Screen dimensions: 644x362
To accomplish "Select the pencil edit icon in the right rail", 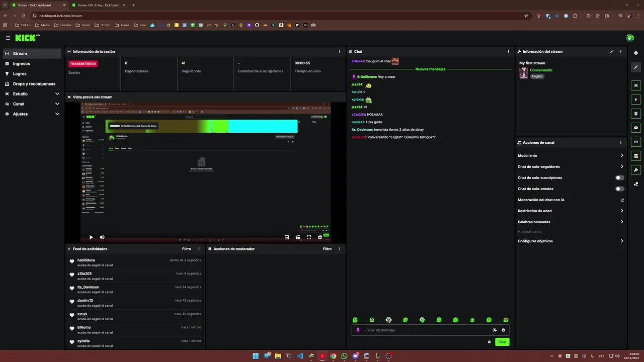I will pos(636,67).
